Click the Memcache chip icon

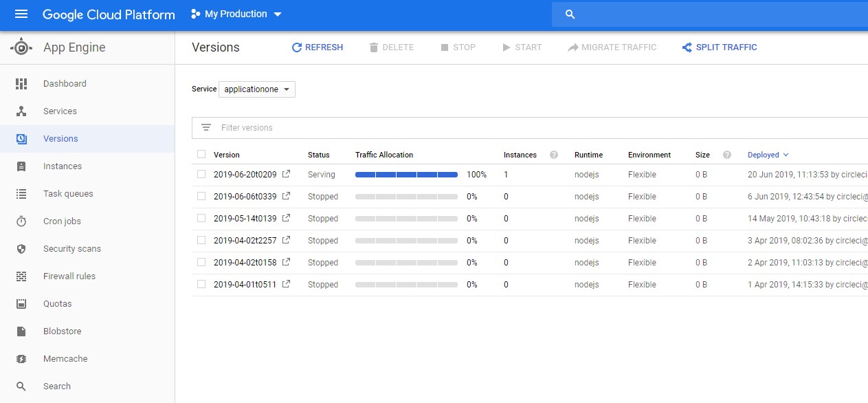click(x=21, y=359)
